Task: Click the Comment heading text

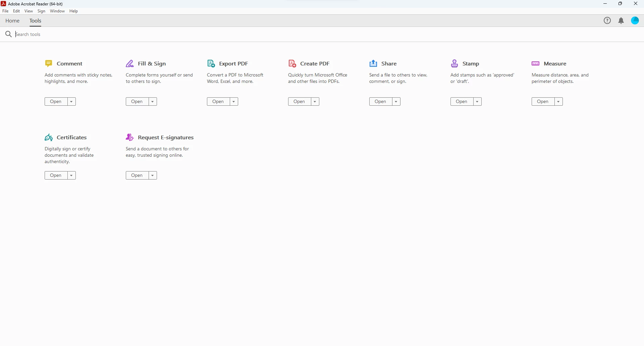Action: pos(69,64)
